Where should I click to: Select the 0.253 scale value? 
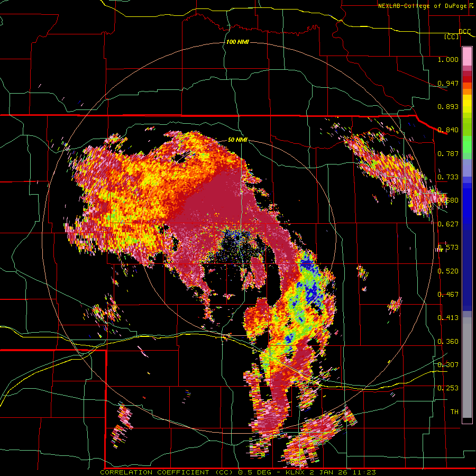pos(448,388)
